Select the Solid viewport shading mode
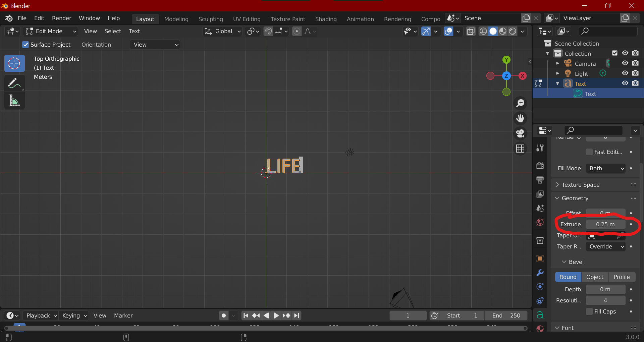644x342 pixels. [493, 31]
